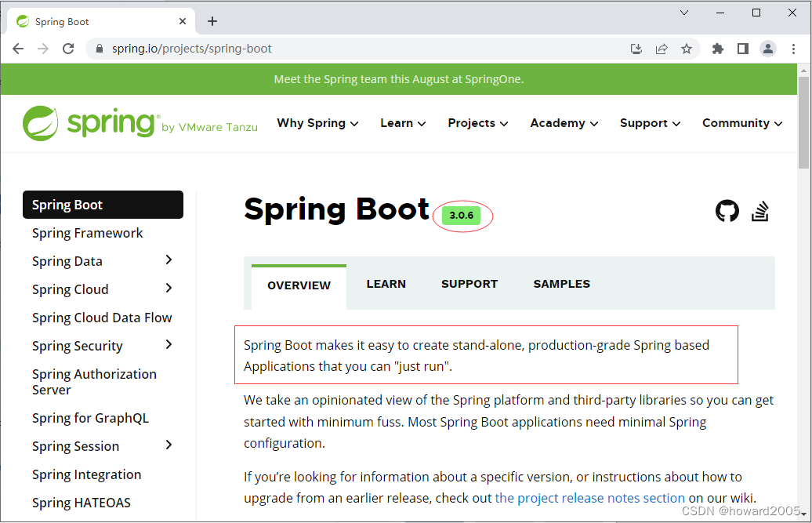This screenshot has width=812, height=523.
Task: Open Spring Framework in the sidebar
Action: point(87,233)
